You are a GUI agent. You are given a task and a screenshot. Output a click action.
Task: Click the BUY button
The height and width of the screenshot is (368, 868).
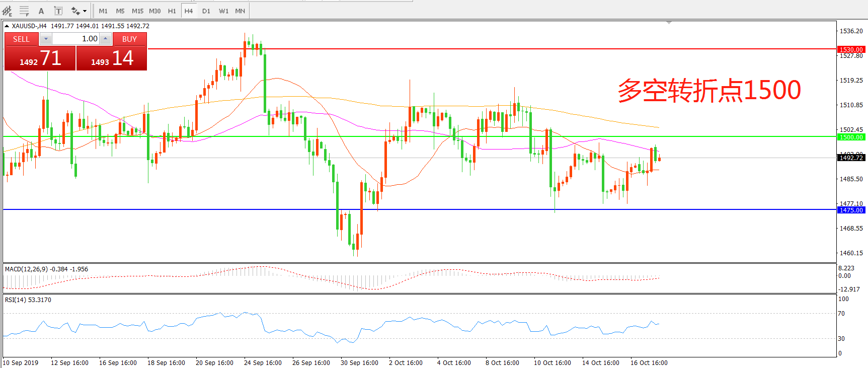[x=129, y=39]
